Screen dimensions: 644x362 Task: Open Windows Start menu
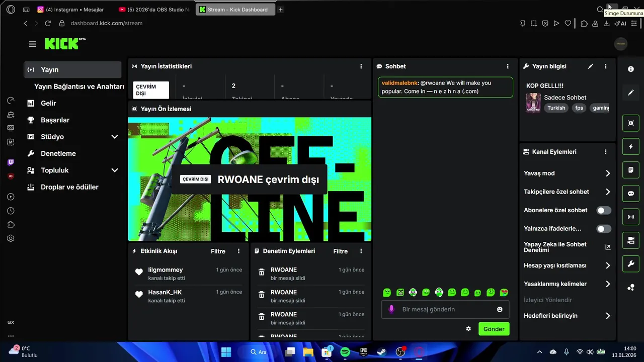pyautogui.click(x=226, y=352)
